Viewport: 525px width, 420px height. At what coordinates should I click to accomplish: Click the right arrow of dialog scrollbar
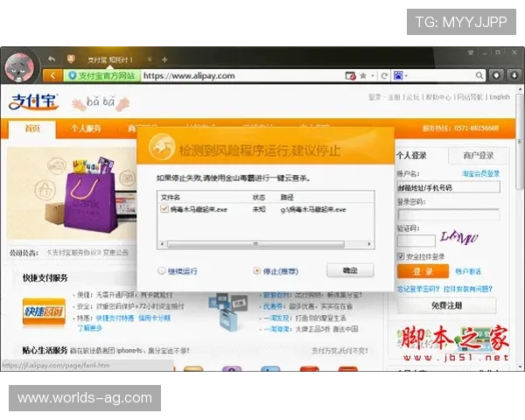(x=369, y=244)
